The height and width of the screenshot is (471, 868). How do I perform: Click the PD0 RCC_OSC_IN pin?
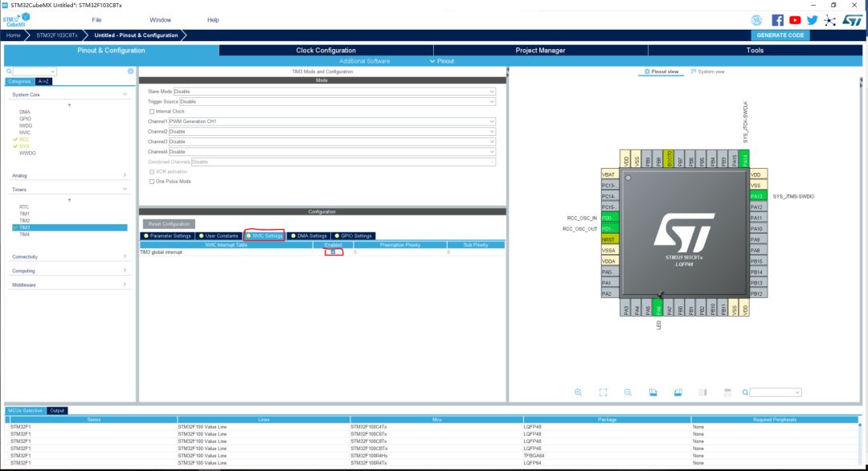(x=610, y=218)
